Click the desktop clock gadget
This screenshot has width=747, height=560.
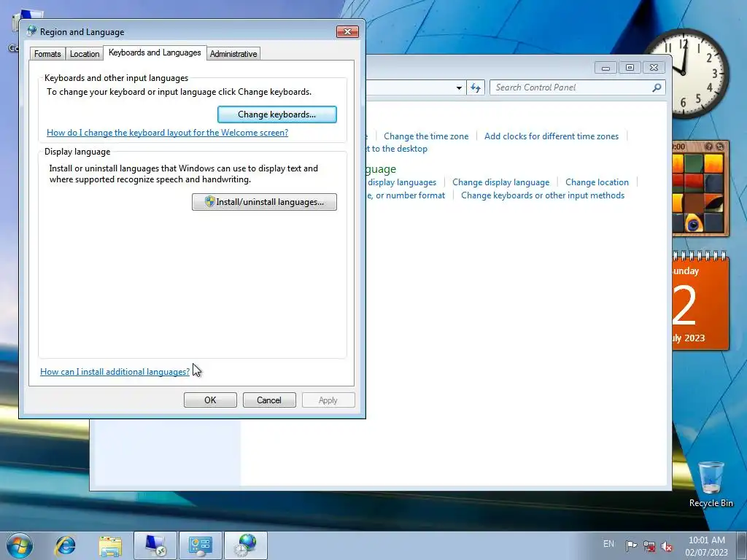pos(686,72)
